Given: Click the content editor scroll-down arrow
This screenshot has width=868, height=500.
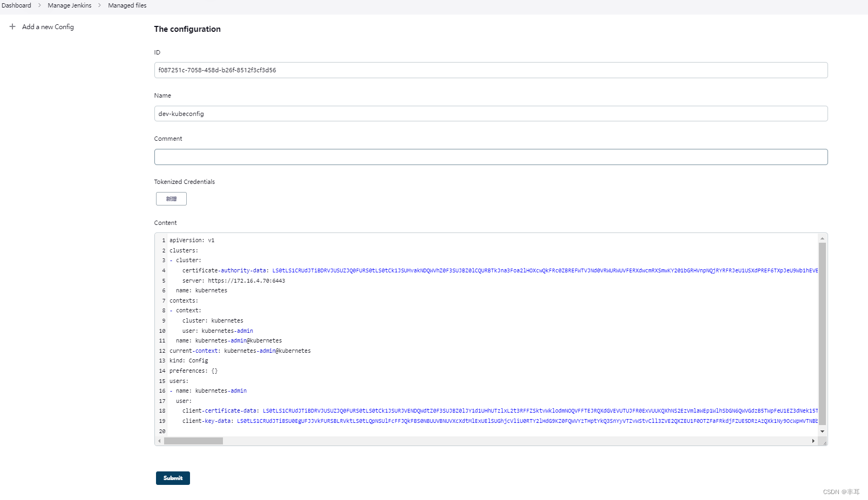Looking at the screenshot, I should click(x=822, y=431).
